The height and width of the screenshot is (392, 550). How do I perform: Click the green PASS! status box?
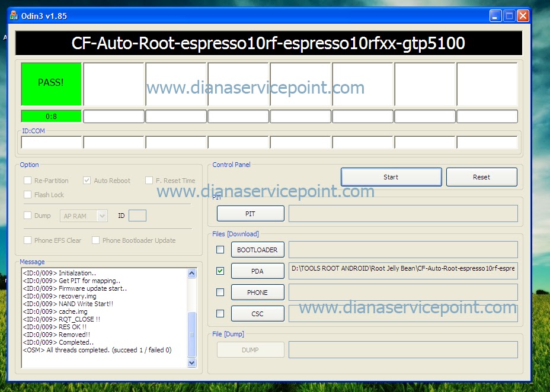(x=51, y=84)
